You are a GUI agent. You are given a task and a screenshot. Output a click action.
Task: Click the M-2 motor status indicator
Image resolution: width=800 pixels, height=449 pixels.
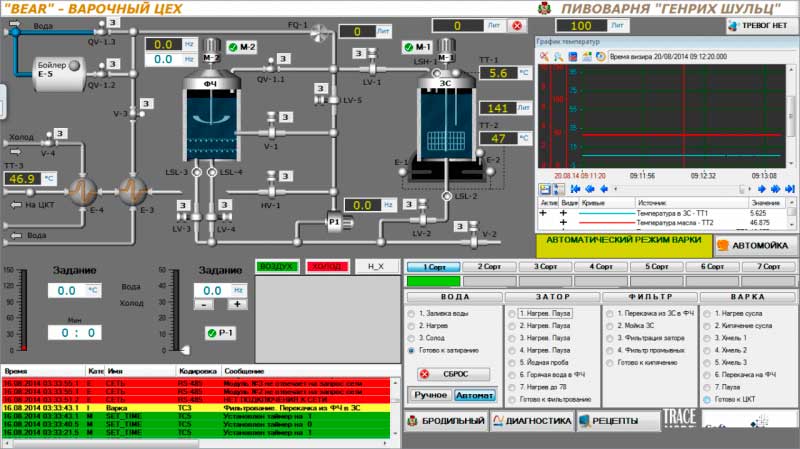[x=242, y=47]
